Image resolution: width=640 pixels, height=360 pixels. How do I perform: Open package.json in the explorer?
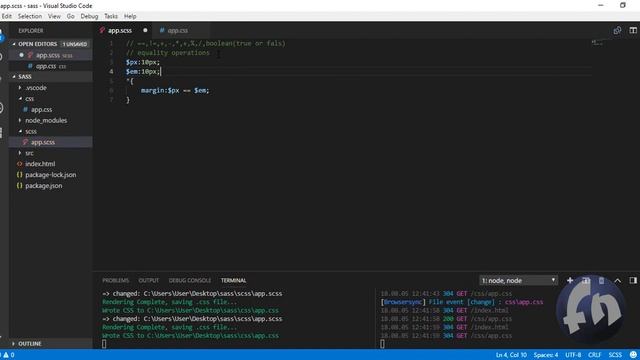click(x=44, y=186)
